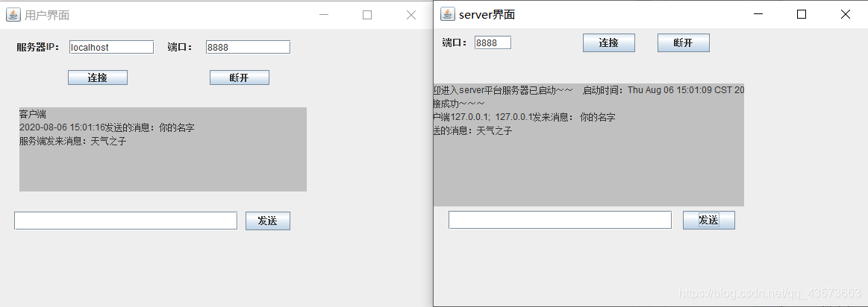Maximize the server界面 window
Viewport: 868px width, 307px height.
802,14
